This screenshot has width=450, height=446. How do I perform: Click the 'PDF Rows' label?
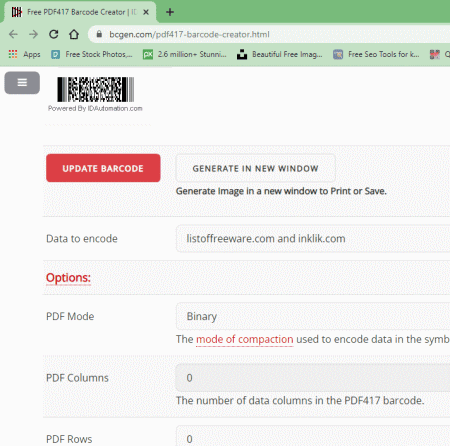coord(69,439)
